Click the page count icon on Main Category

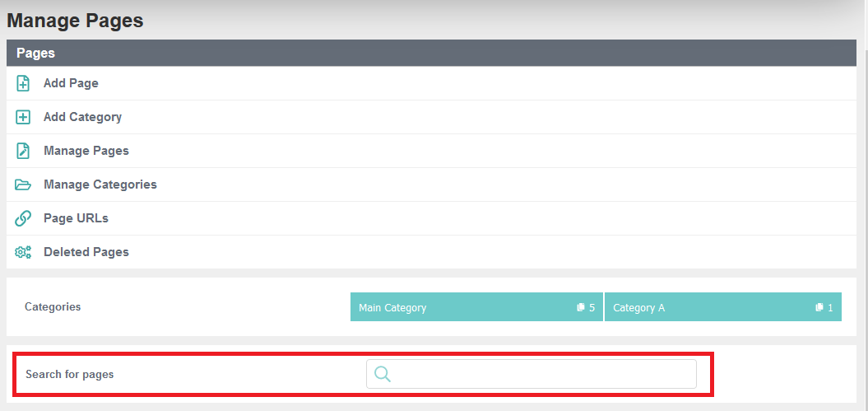[x=581, y=307]
